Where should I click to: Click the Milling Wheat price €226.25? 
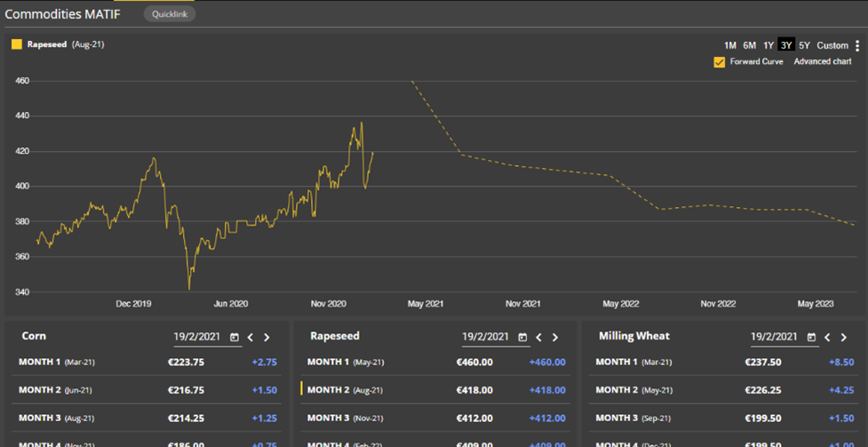pyautogui.click(x=763, y=390)
